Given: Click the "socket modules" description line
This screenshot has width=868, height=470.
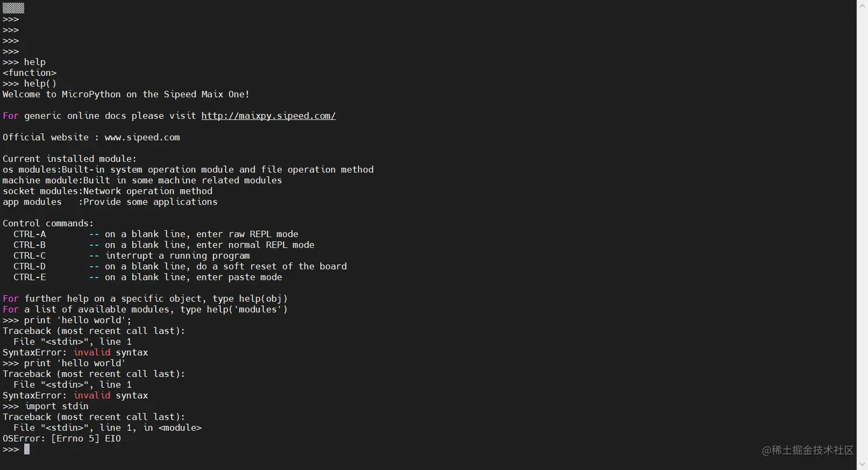Looking at the screenshot, I should tap(107, 191).
